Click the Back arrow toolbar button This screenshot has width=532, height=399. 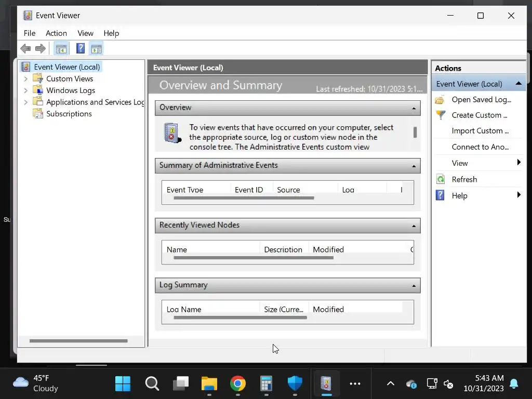pos(25,48)
